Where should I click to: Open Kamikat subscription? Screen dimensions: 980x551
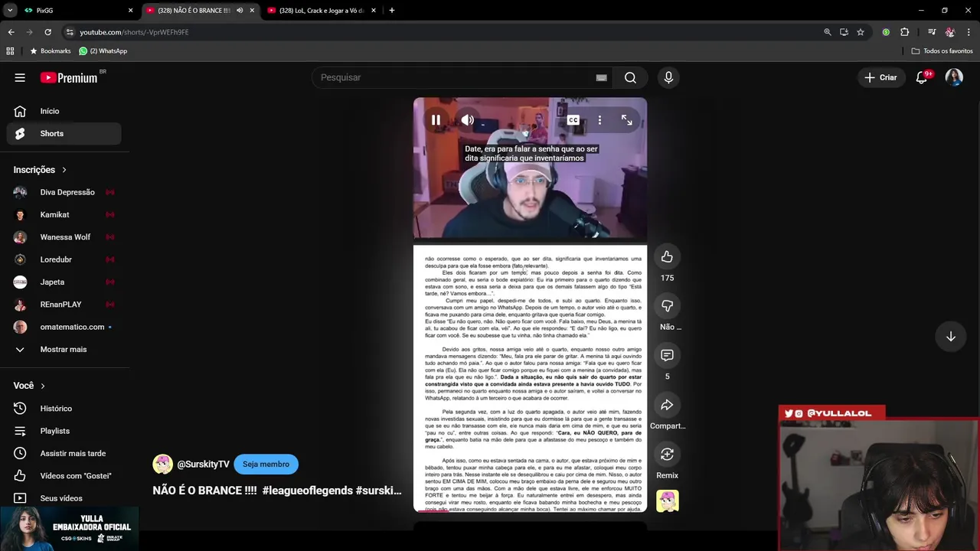click(64, 214)
